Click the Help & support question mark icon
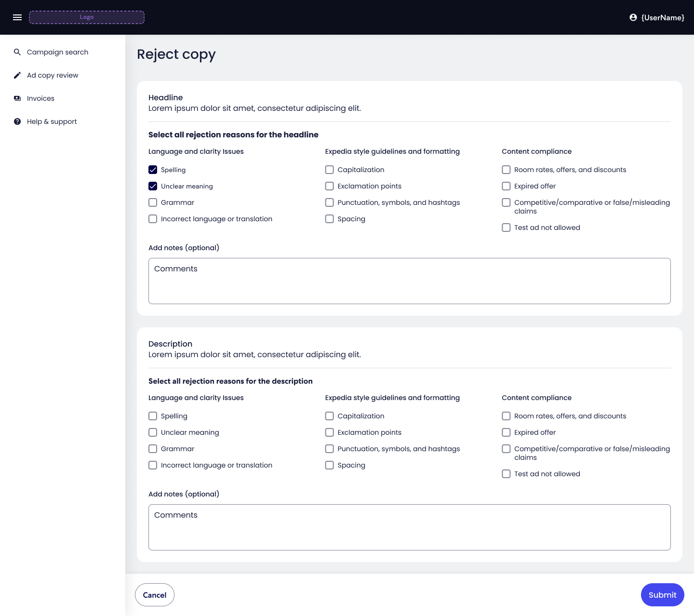This screenshot has width=694, height=616. pyautogui.click(x=17, y=121)
